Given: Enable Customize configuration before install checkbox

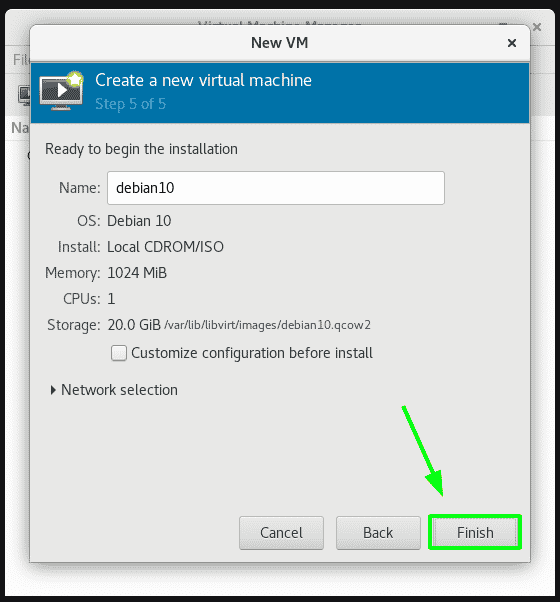Looking at the screenshot, I should pyautogui.click(x=119, y=353).
